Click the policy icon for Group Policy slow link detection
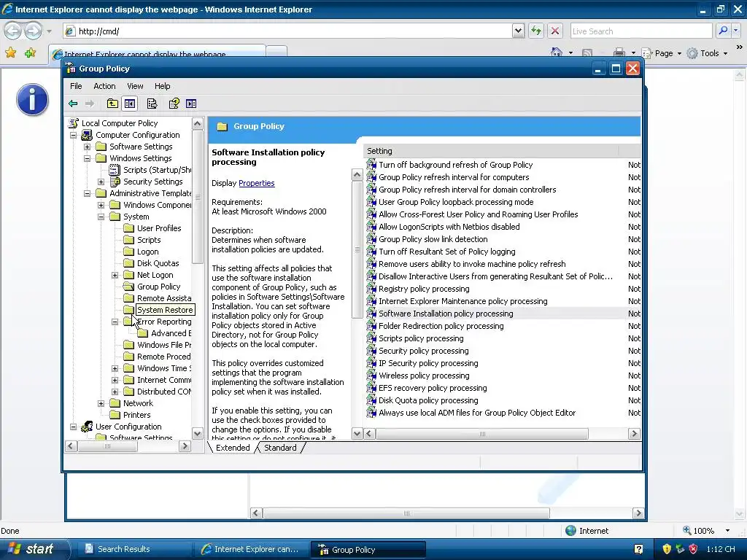This screenshot has width=747, height=560. coord(371,239)
